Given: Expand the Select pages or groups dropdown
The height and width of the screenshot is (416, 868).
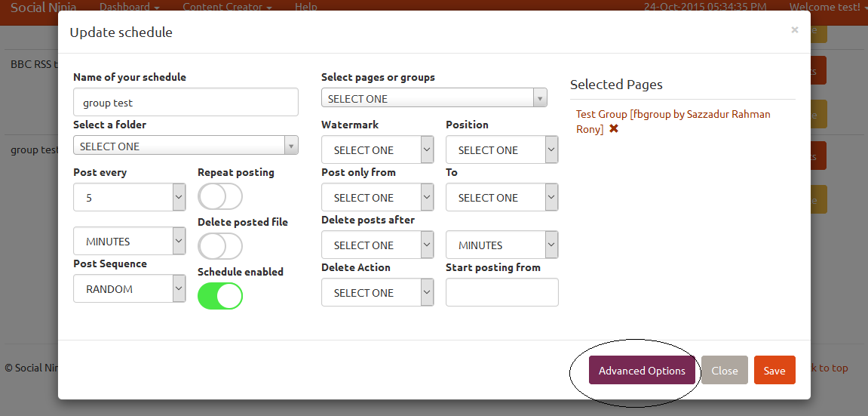Looking at the screenshot, I should click(434, 98).
